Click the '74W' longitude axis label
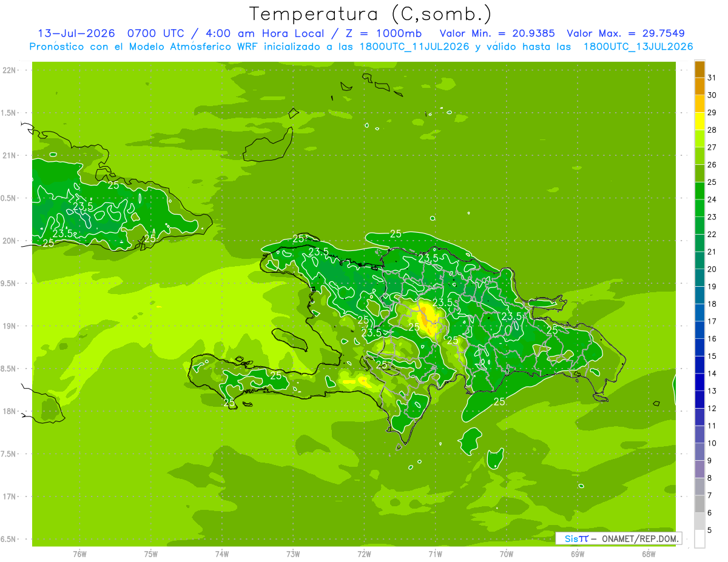Viewport: 728px width, 562px height. click(x=222, y=554)
